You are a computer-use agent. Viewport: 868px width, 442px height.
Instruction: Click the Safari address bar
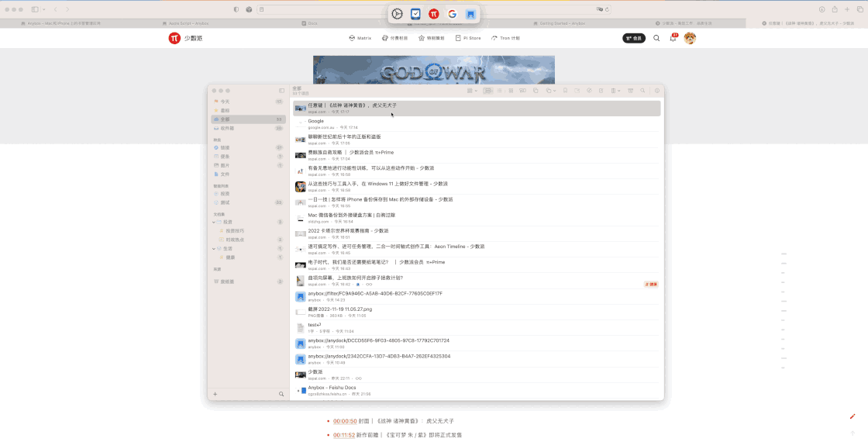[x=434, y=9]
